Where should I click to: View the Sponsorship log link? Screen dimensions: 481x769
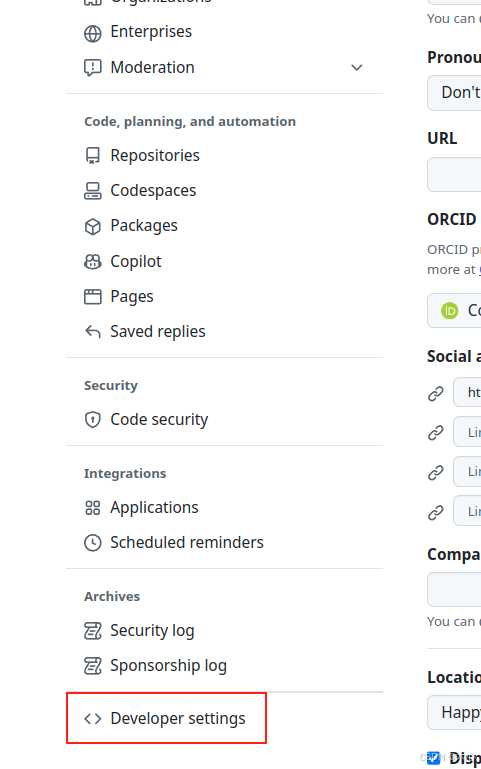tap(169, 666)
